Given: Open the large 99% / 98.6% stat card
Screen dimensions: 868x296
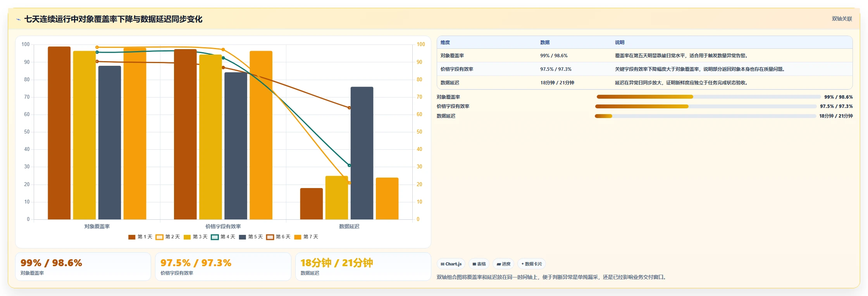Looking at the screenshot, I should point(83,267).
